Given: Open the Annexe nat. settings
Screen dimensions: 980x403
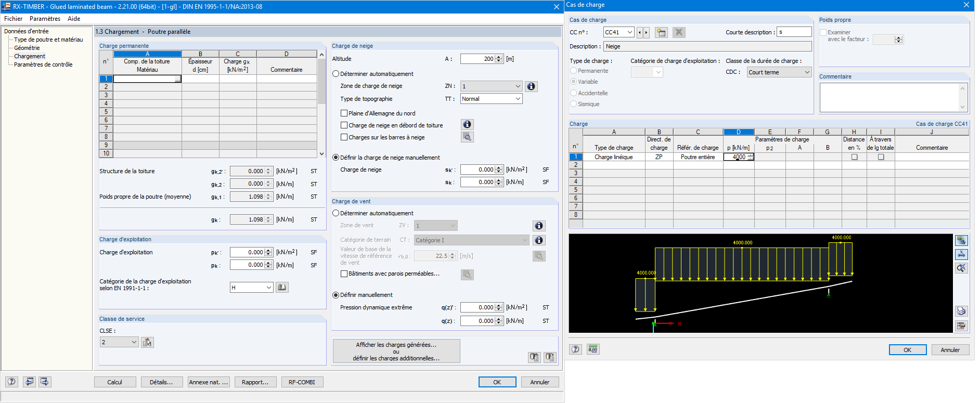Looking at the screenshot, I should [209, 382].
